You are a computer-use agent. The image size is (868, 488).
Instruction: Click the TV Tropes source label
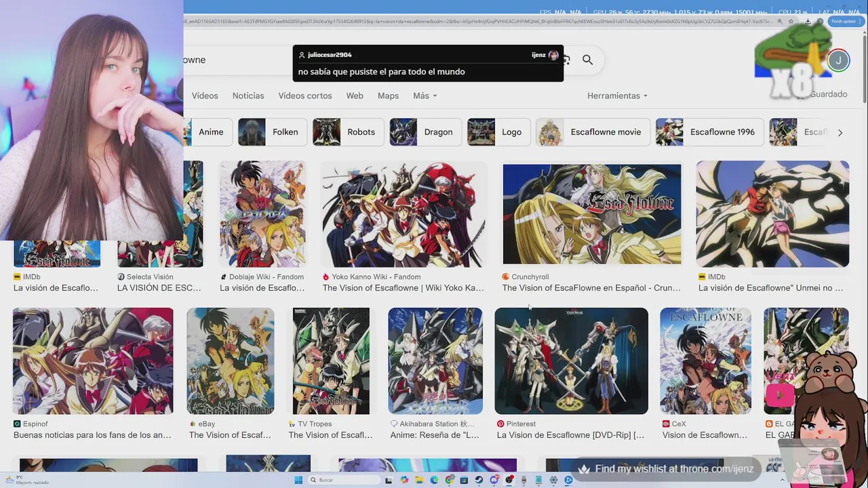(315, 424)
